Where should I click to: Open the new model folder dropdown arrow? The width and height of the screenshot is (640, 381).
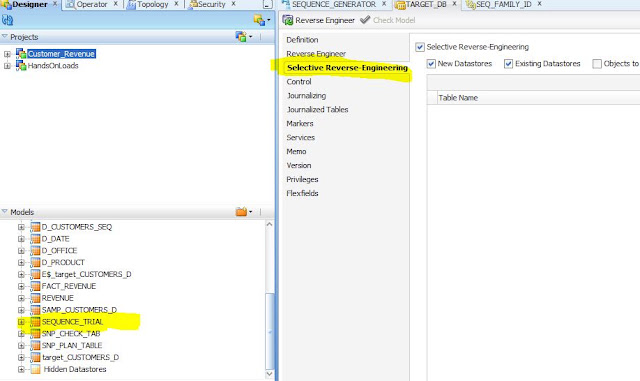point(250,212)
